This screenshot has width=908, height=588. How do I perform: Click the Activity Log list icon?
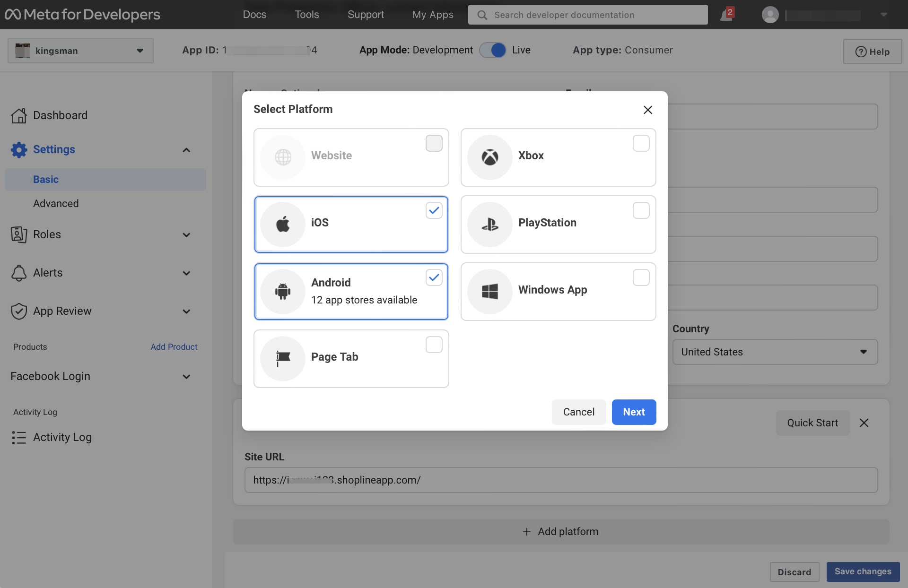[x=19, y=437]
